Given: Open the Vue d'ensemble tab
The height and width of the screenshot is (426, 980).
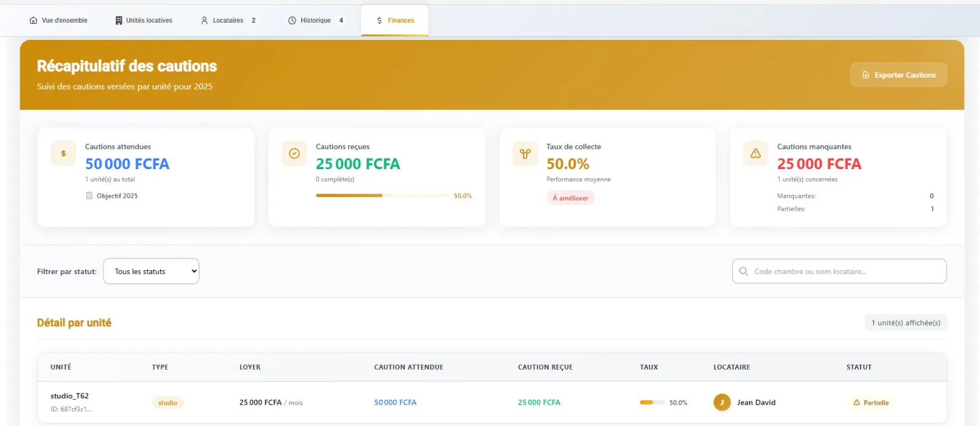Looking at the screenshot, I should tap(58, 20).
